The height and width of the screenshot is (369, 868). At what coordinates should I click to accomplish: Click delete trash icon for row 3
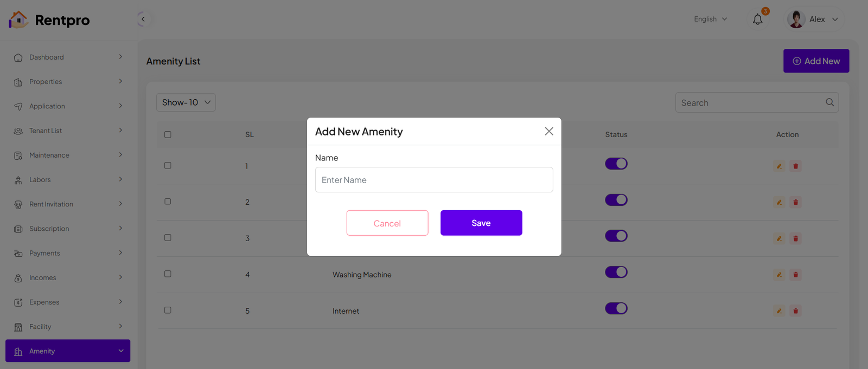pyautogui.click(x=795, y=238)
